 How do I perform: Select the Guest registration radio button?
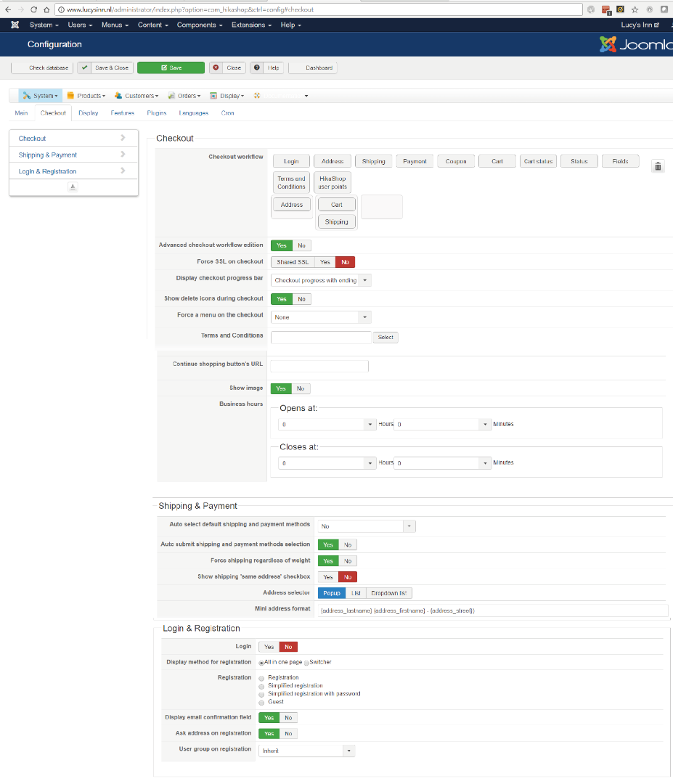tap(261, 703)
